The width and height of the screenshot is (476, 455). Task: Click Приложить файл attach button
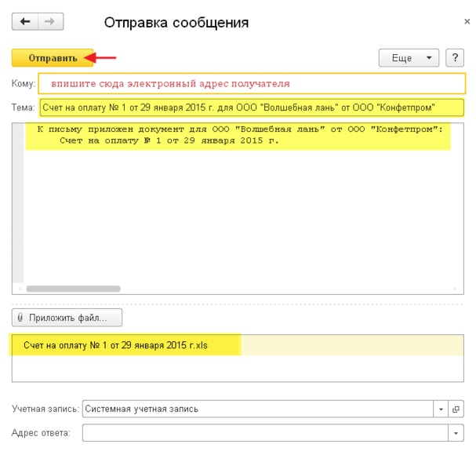(x=67, y=318)
